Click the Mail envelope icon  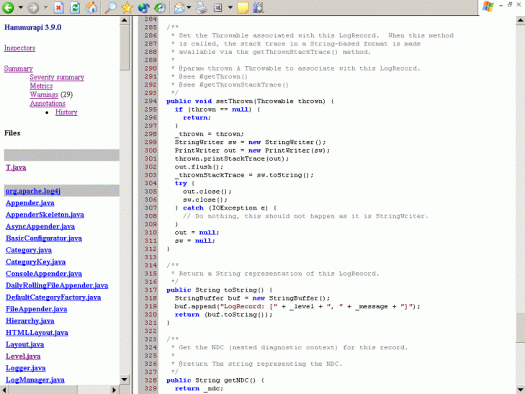tap(179, 7)
